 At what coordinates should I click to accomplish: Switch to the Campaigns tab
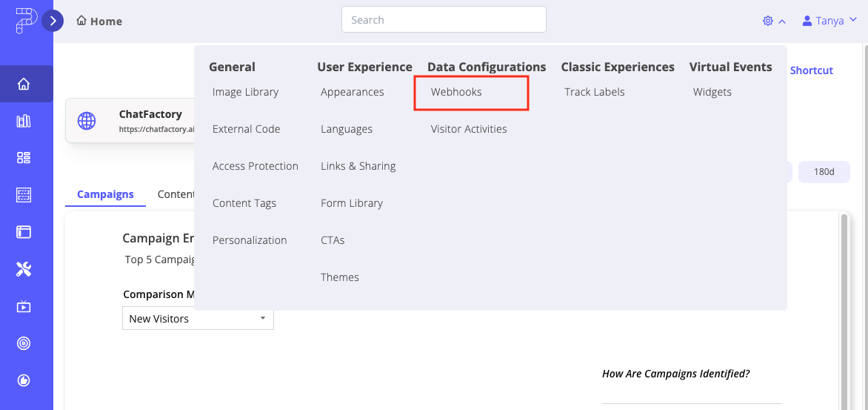(105, 194)
